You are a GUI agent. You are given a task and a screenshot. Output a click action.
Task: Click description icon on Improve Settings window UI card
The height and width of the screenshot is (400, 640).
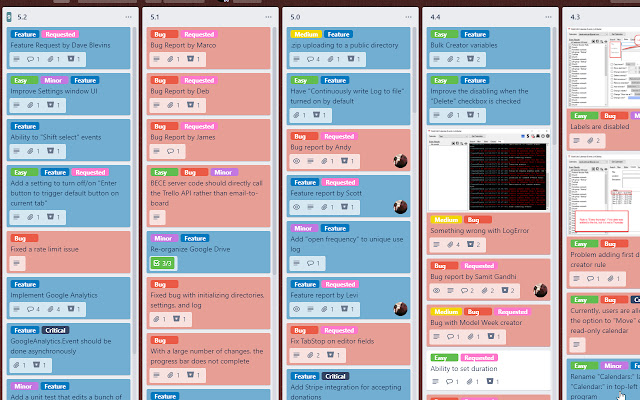[16, 105]
